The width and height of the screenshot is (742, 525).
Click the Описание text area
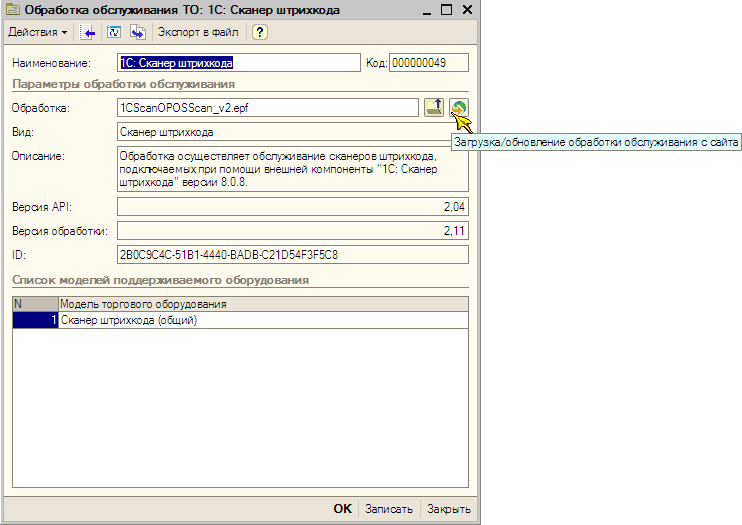tap(292, 170)
